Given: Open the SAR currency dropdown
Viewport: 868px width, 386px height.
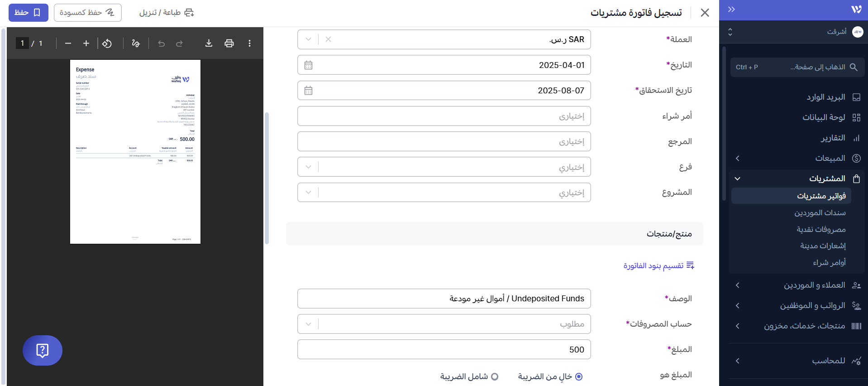Looking at the screenshot, I should 308,39.
